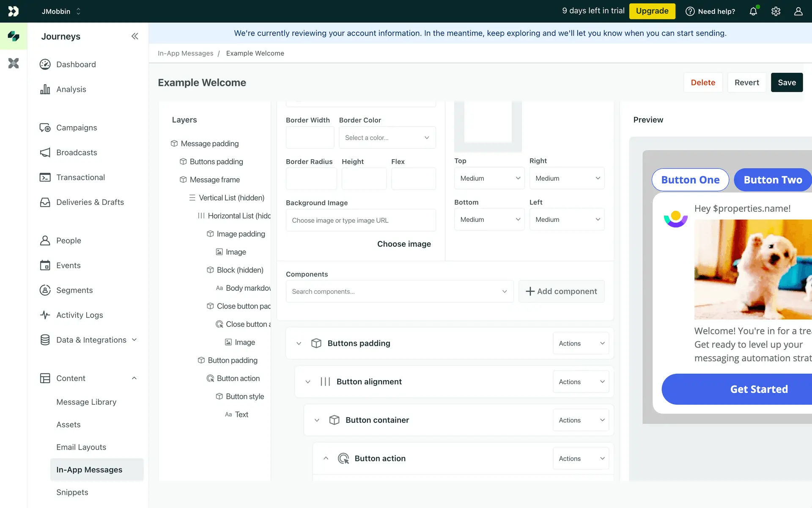Click the Dashboard gauge icon
The image size is (812, 508).
pos(45,64)
